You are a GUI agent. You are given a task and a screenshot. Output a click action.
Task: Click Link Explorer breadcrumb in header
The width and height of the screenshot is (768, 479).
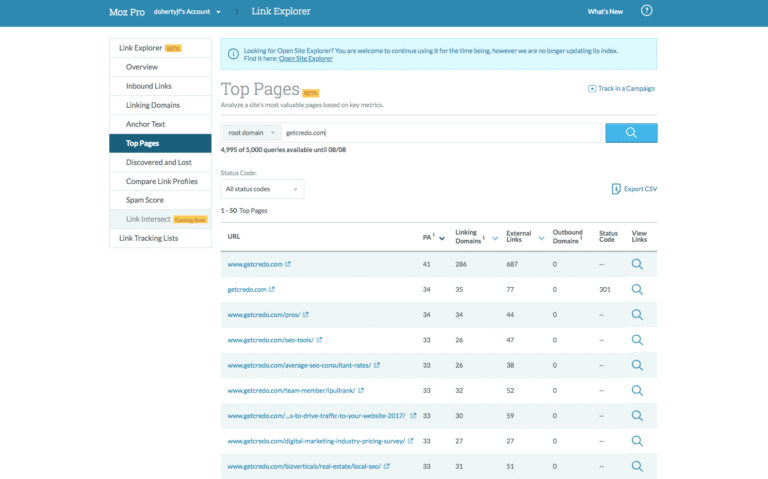point(281,11)
